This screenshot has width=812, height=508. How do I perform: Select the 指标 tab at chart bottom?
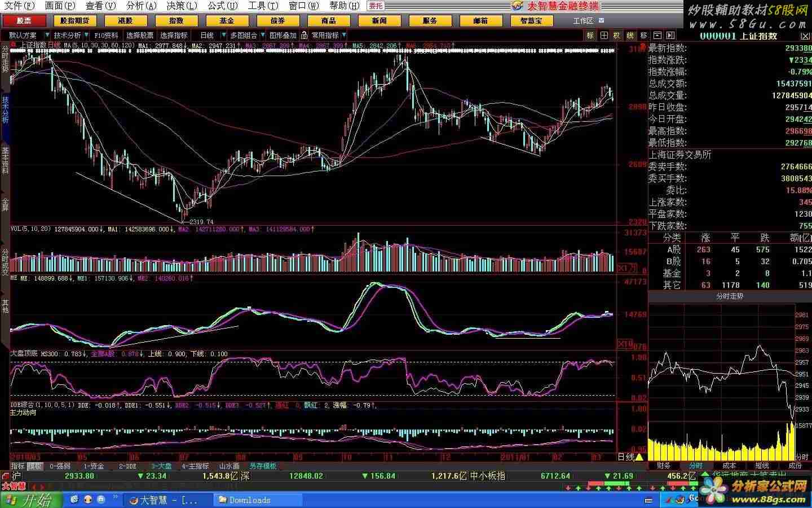tap(18, 466)
